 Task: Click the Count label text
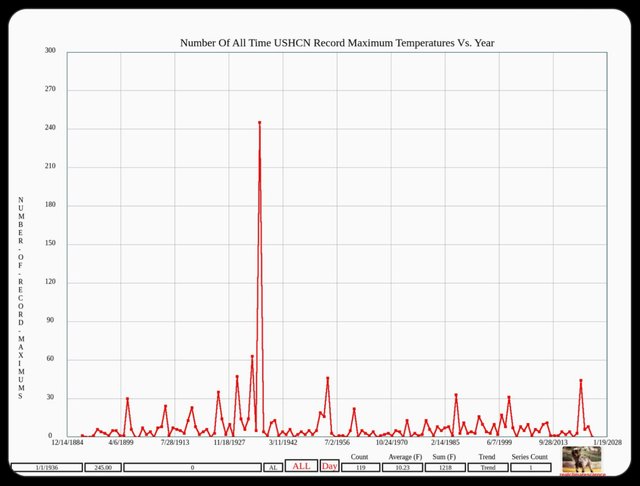coord(359,457)
